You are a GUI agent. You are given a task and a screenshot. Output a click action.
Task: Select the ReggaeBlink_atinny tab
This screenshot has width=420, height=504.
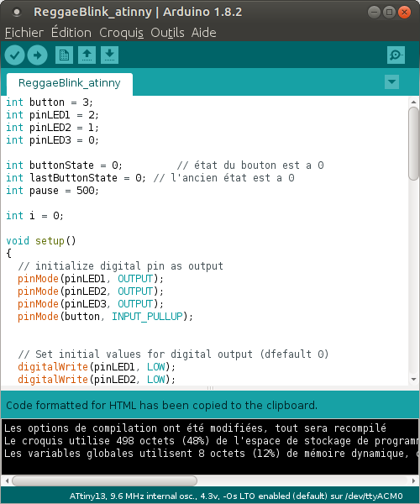(x=70, y=83)
